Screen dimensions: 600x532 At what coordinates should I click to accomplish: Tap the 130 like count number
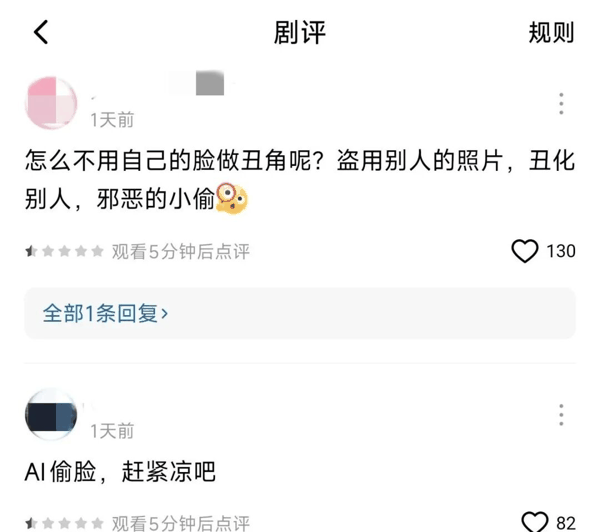pyautogui.click(x=561, y=251)
